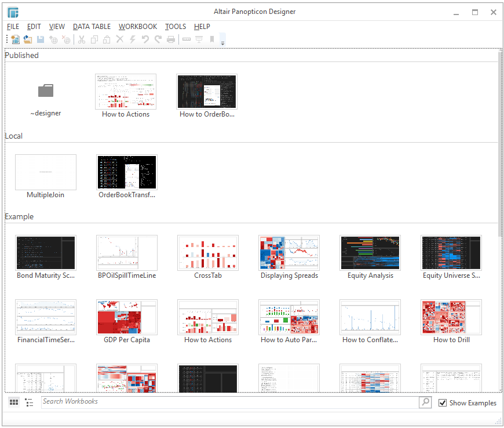
Task: Open the HELP menu
Action: click(202, 26)
